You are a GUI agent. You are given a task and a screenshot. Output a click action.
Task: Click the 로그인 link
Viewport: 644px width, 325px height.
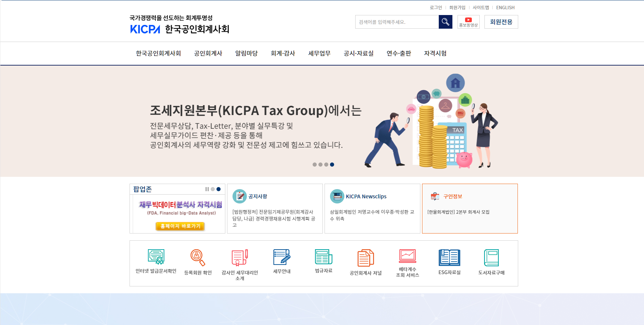pyautogui.click(x=436, y=8)
